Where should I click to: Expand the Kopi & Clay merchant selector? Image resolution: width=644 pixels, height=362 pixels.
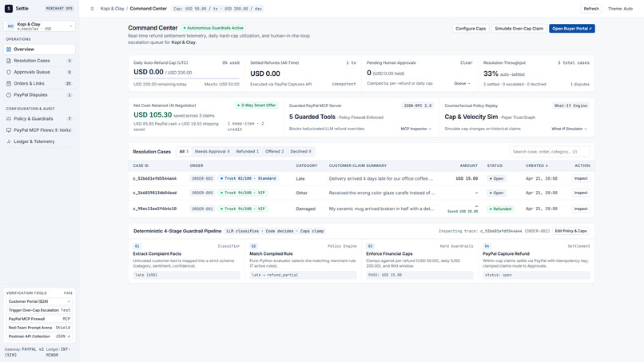tap(39, 26)
